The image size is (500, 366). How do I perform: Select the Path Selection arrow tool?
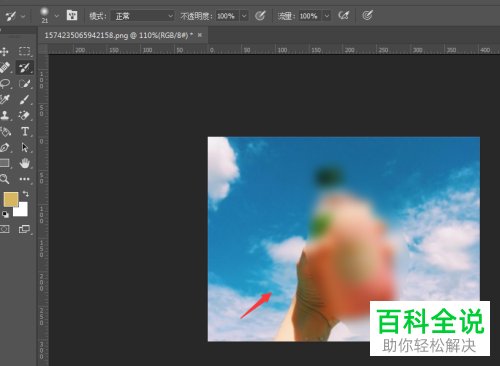click(25, 147)
